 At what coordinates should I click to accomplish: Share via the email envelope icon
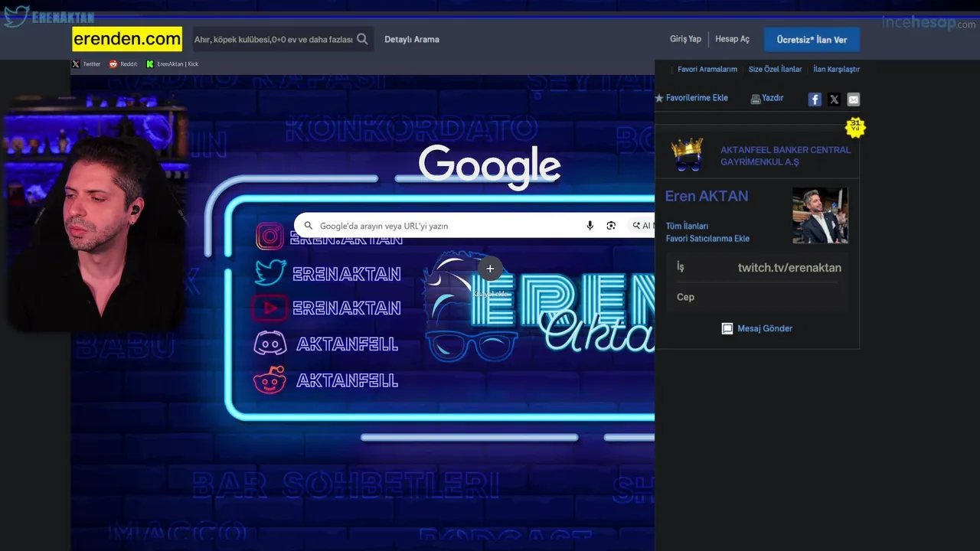pyautogui.click(x=854, y=99)
